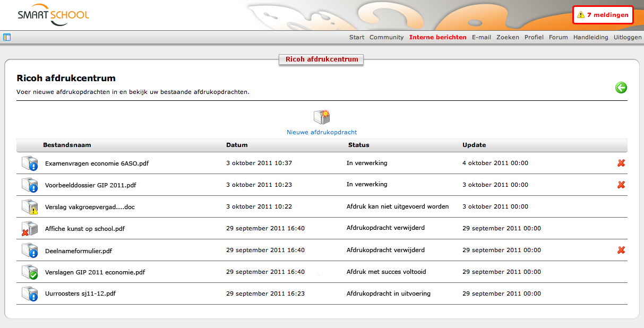Screen dimensions: 644x328
Task: Select file name Verslagen GIP 2011 economie.pdf
Action: pos(95,272)
